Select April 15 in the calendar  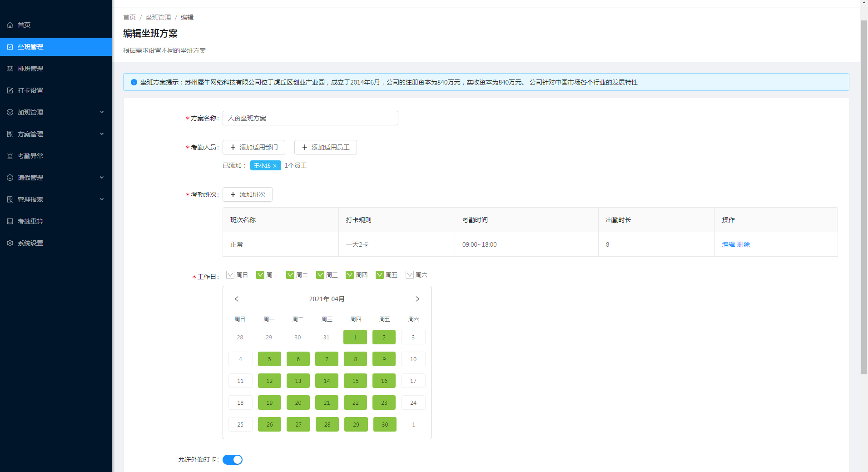tap(355, 381)
